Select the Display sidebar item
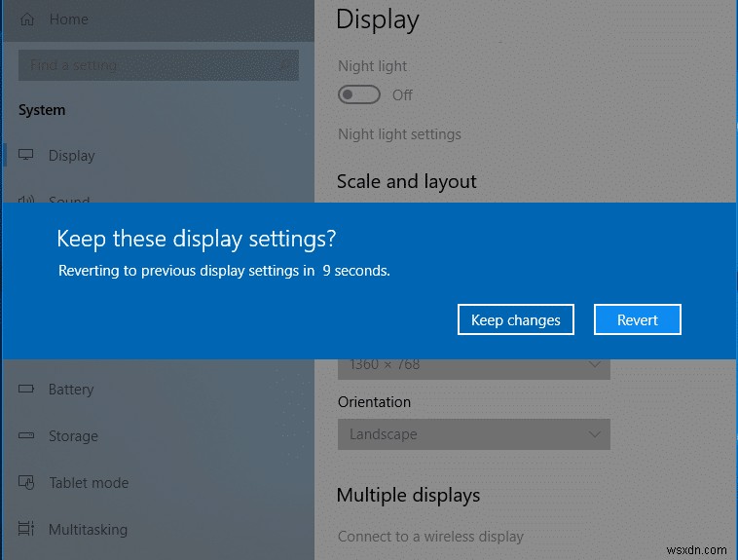The width and height of the screenshot is (738, 560). click(71, 156)
